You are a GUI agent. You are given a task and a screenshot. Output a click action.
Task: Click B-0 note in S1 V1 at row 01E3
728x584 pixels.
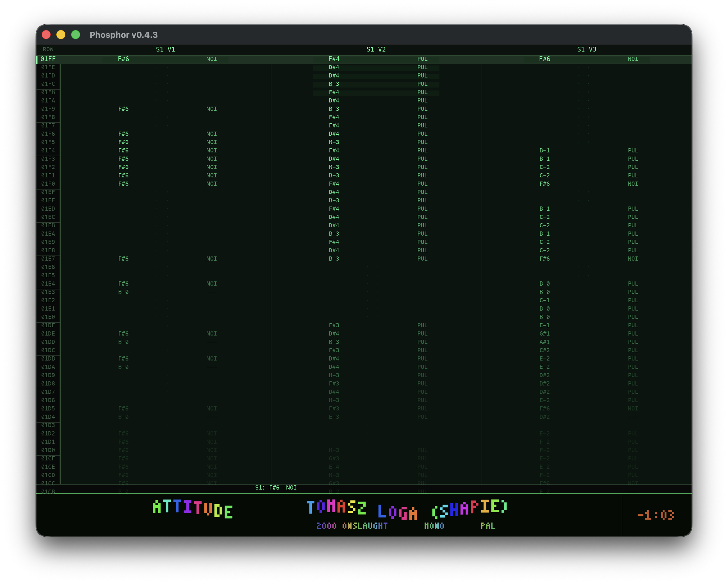(123, 292)
